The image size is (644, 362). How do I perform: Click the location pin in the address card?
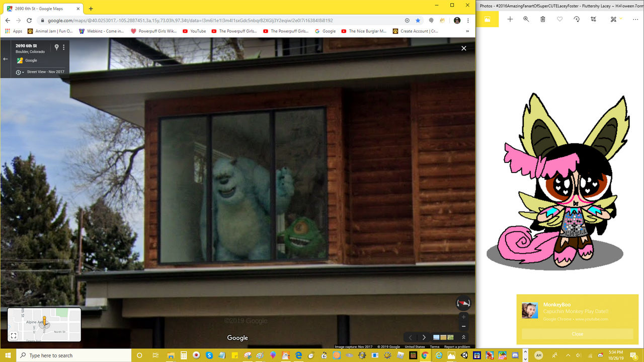(57, 47)
